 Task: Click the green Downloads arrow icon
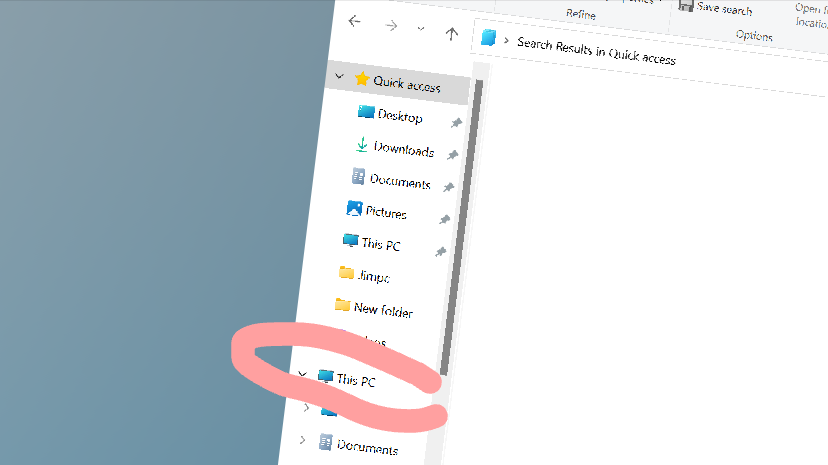pyautogui.click(x=362, y=145)
